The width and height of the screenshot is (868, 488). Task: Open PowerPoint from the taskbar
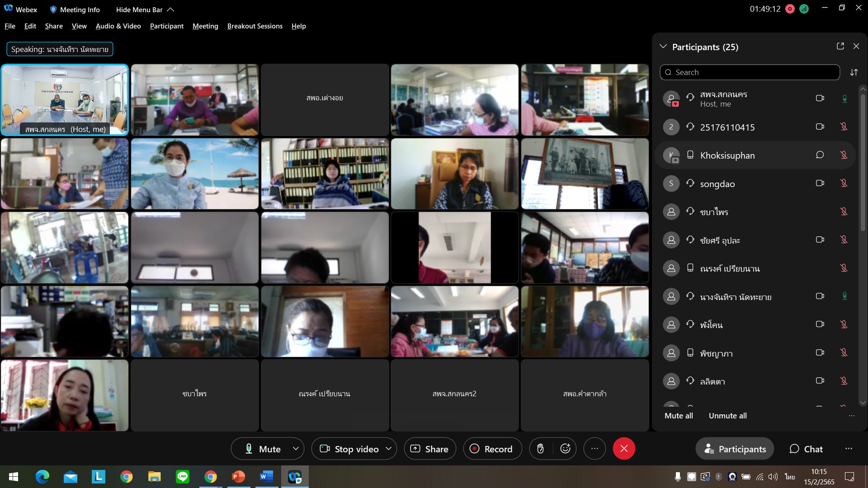(x=238, y=477)
